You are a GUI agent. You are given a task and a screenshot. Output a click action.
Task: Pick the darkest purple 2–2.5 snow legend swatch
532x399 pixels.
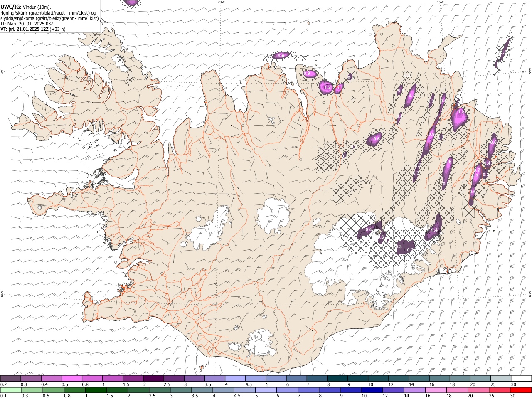(153, 378)
